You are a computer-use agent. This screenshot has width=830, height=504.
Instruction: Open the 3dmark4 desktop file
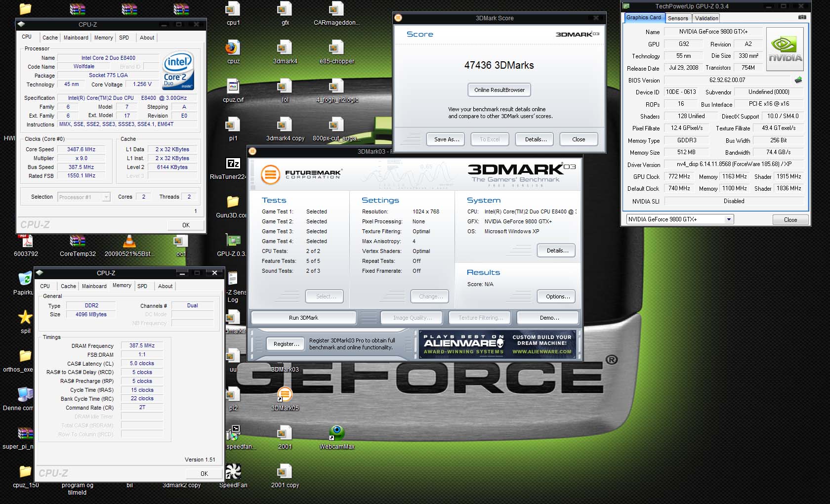click(x=285, y=48)
